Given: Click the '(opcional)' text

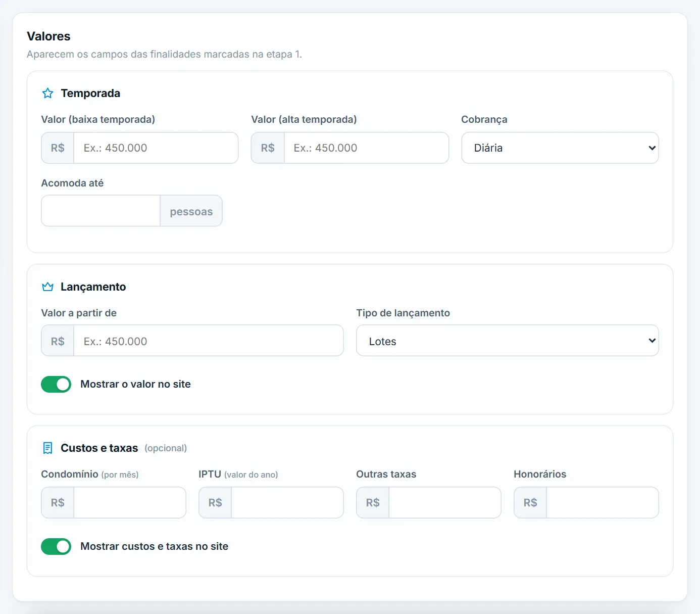Looking at the screenshot, I should pos(166,448).
